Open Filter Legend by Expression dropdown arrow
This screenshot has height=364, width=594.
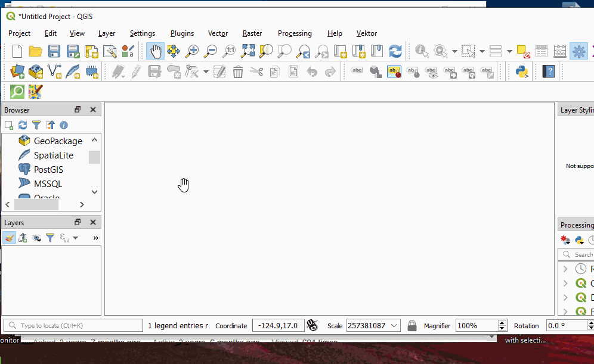[75, 238]
